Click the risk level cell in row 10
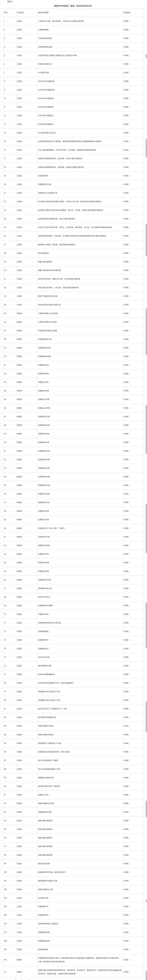The width and height of the screenshot is (147, 980). click(x=126, y=98)
